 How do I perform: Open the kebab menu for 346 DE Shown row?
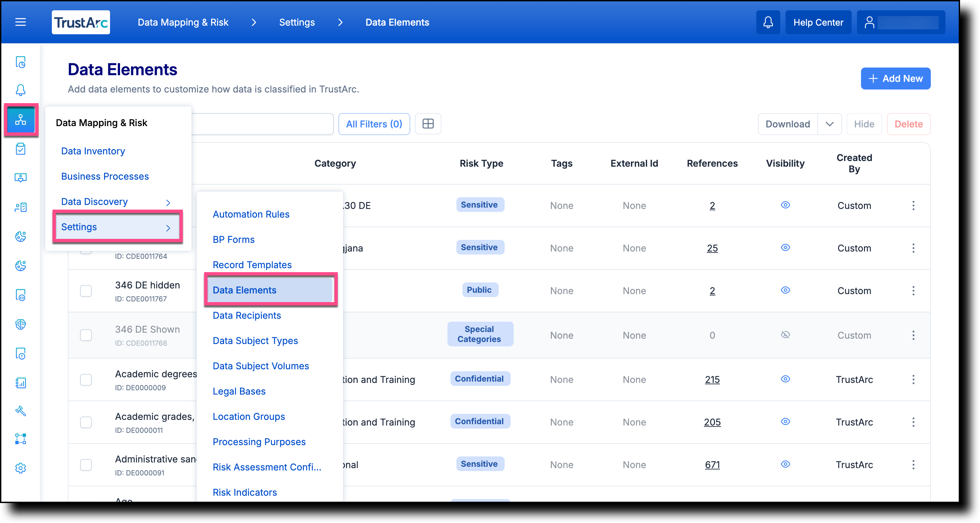(913, 335)
